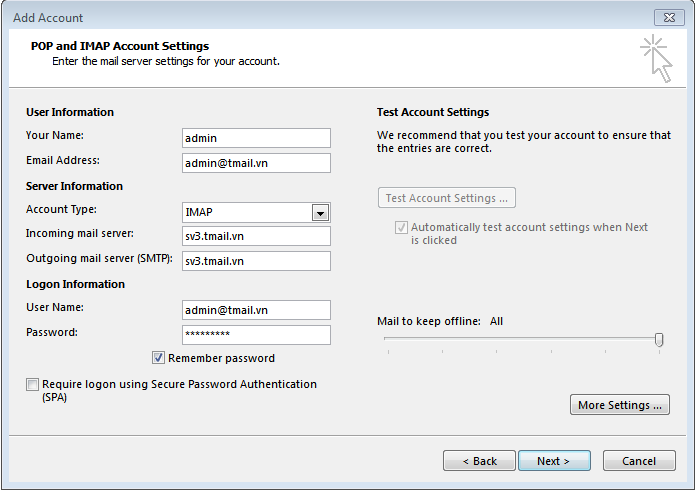
Task: Proceed by clicking the Next button
Action: 553,461
